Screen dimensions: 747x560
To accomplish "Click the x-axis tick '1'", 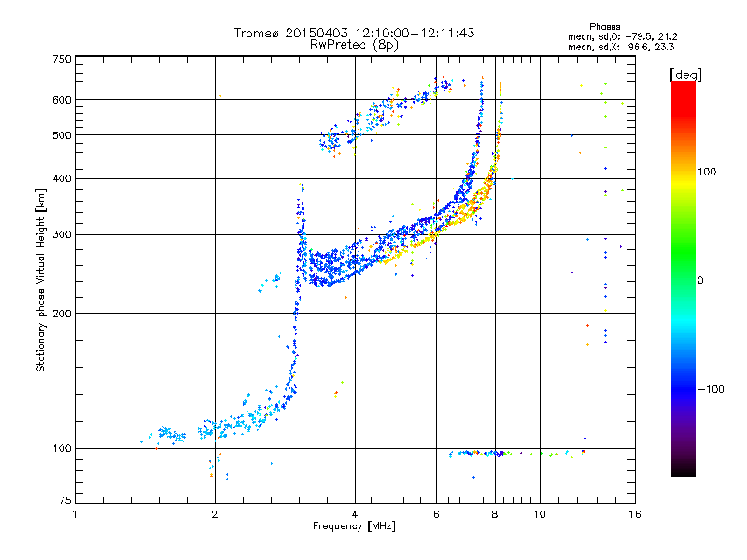I will point(75,514).
